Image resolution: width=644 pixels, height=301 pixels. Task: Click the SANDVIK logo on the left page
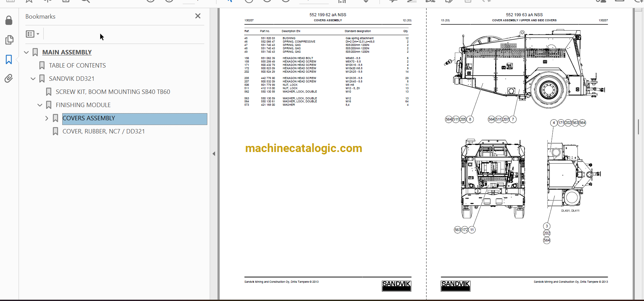click(396, 286)
